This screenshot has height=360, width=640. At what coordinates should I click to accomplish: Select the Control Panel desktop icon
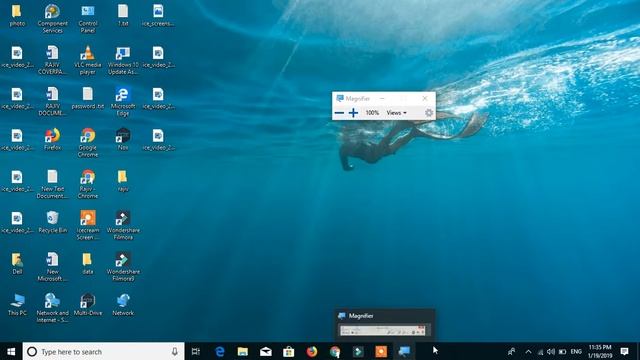(88, 18)
